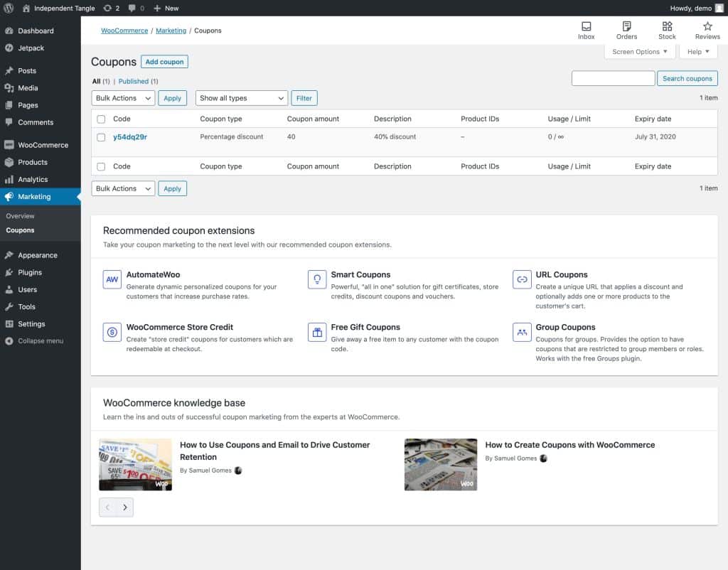Click the Appearance brush icon

(9, 255)
